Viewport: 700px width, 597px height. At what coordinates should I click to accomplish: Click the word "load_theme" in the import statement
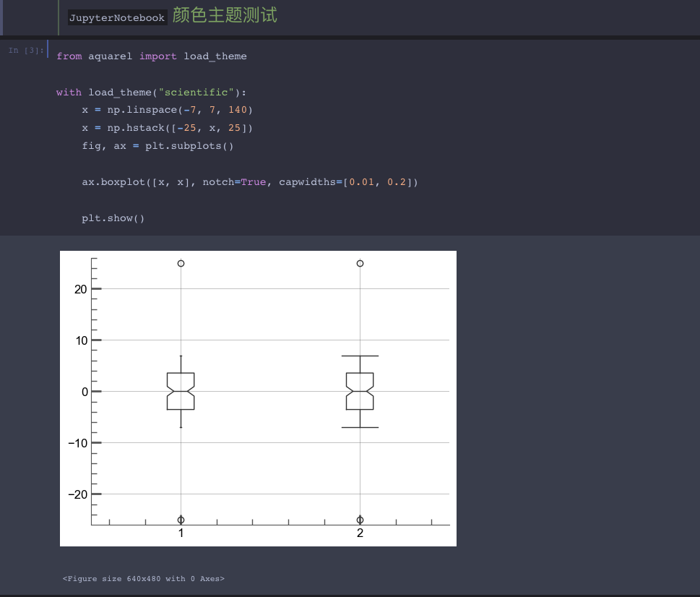pyautogui.click(x=215, y=56)
